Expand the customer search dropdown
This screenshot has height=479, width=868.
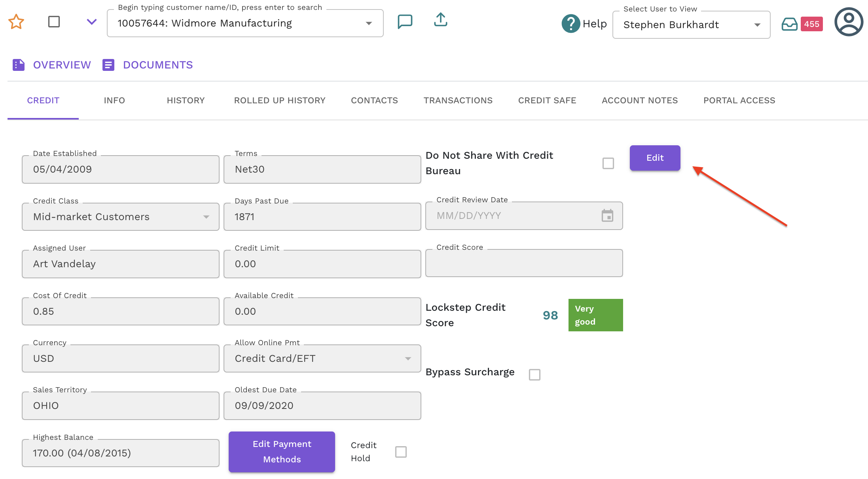click(x=369, y=23)
